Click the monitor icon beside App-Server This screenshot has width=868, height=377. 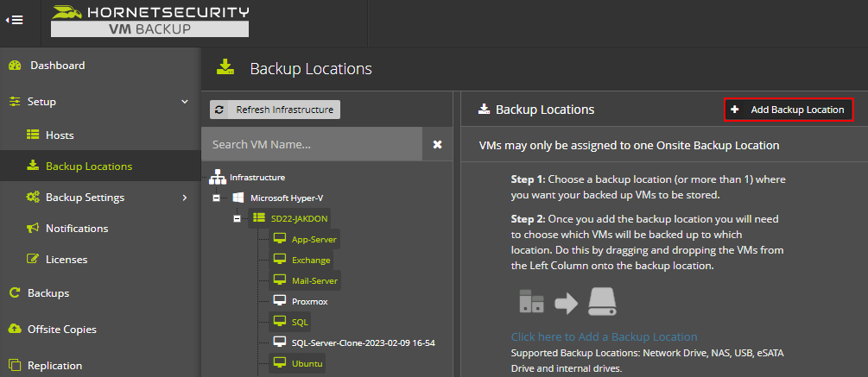[280, 239]
